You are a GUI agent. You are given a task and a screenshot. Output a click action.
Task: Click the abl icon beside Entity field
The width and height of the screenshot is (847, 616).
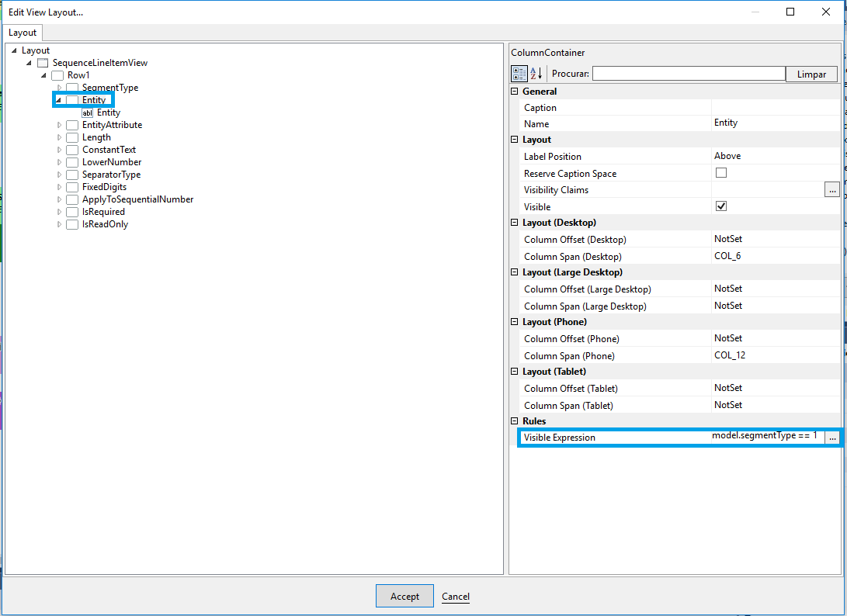(88, 112)
